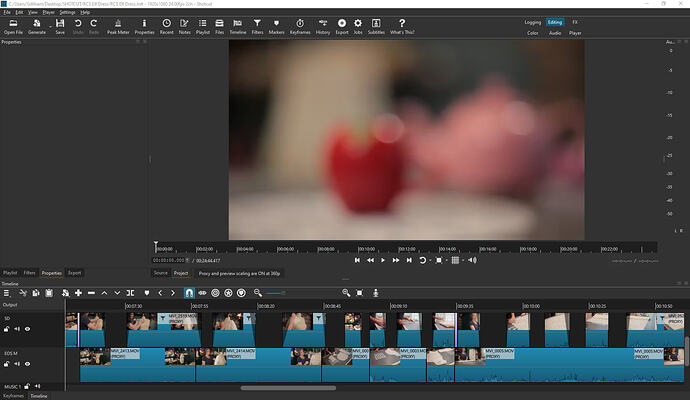690x400 pixels.
Task: Show Properties from the main toolbar
Action: (x=144, y=26)
